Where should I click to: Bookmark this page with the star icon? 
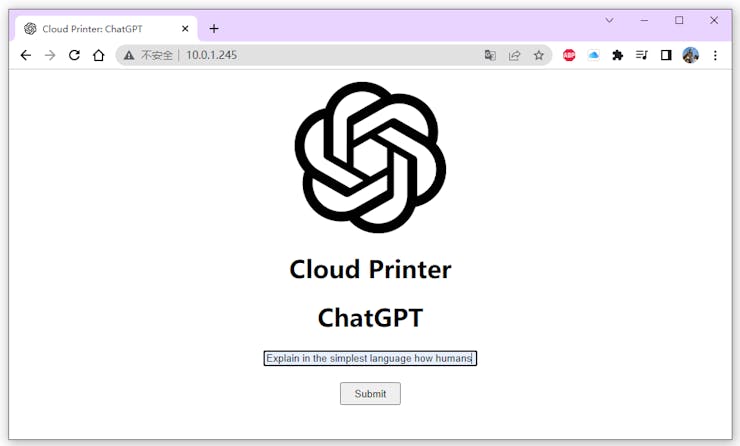click(x=538, y=55)
